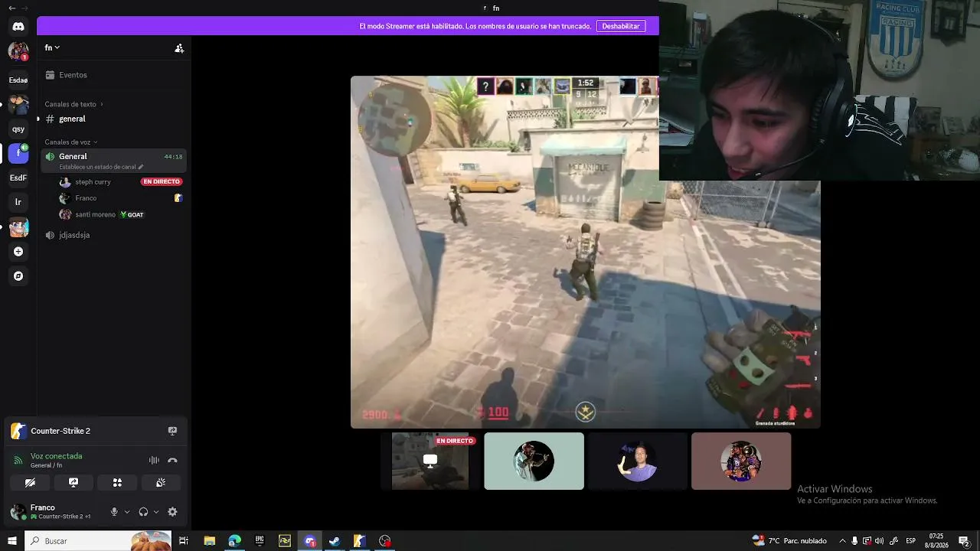Click the Voz conectada status text

point(56,456)
